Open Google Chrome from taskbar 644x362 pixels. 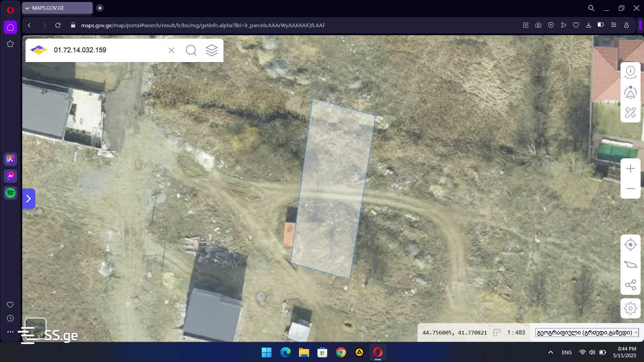[x=341, y=352]
